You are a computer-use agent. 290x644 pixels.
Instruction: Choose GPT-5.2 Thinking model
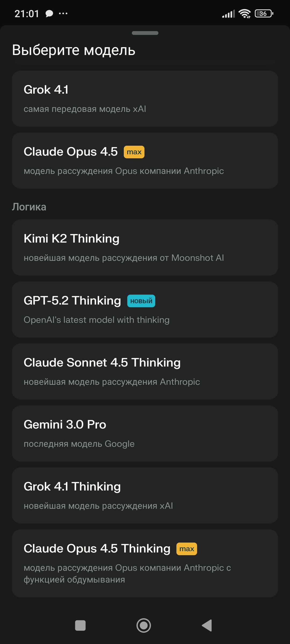[x=145, y=309]
